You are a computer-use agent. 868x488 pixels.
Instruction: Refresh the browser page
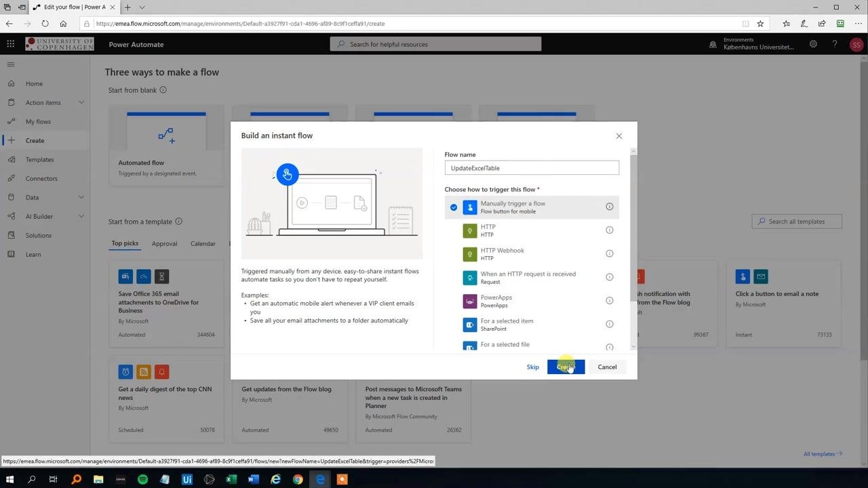point(45,23)
